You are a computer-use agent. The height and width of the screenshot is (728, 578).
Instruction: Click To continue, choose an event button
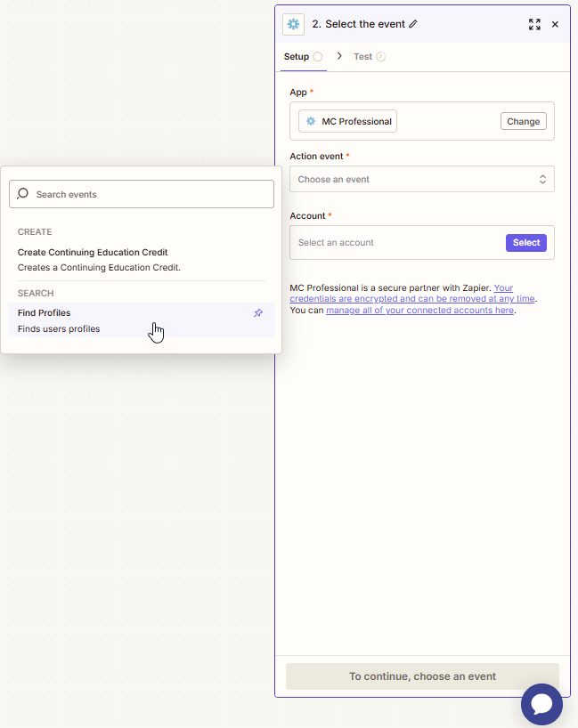click(x=422, y=676)
